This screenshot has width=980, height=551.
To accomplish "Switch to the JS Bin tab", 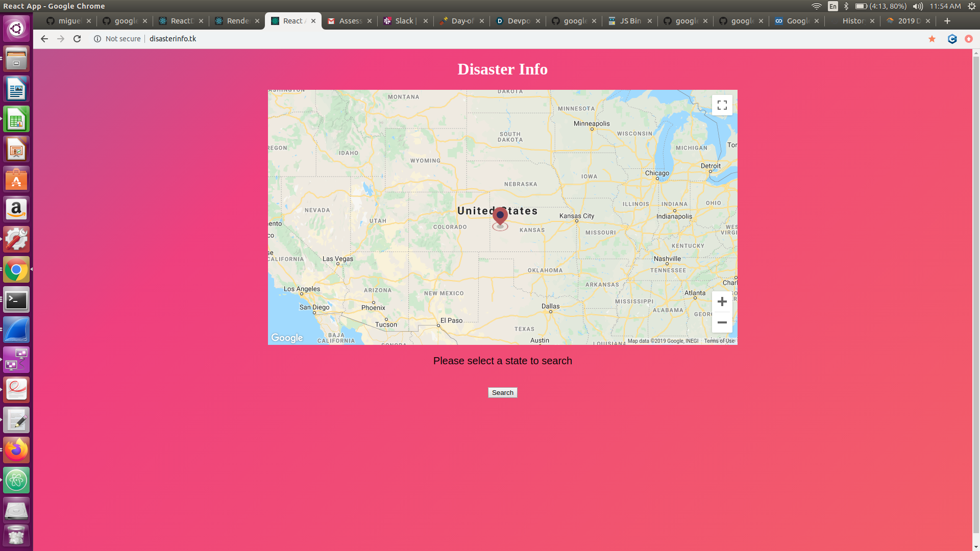I will click(630, 21).
